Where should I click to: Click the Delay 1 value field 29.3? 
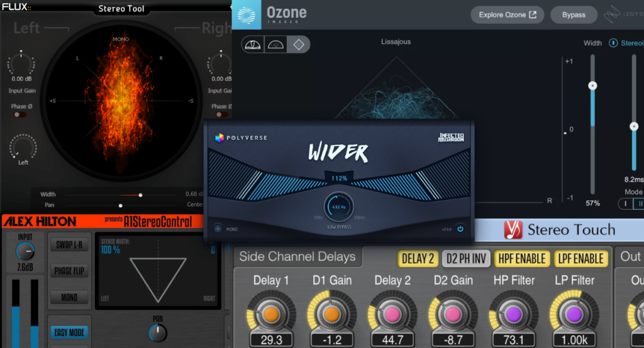pyautogui.click(x=271, y=340)
